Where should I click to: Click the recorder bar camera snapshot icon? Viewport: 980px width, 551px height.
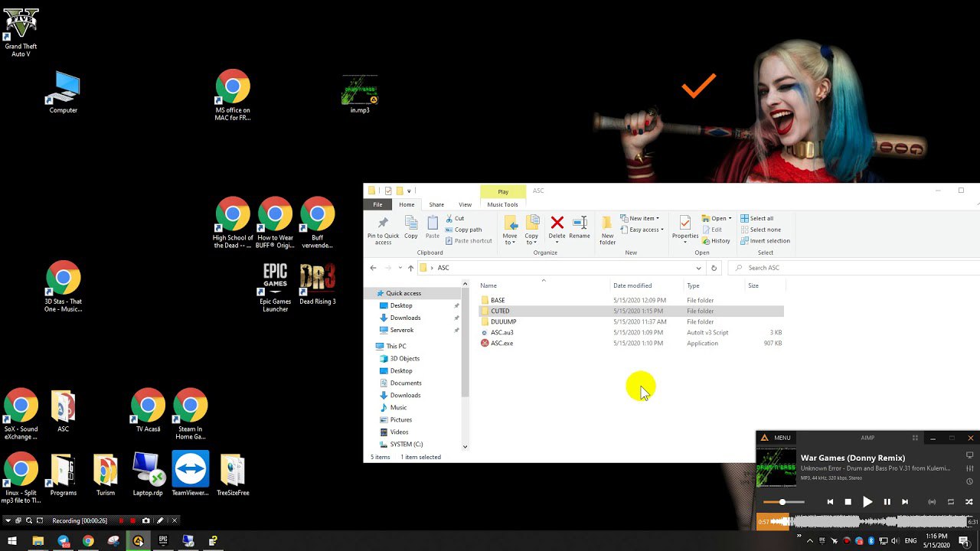(x=146, y=520)
